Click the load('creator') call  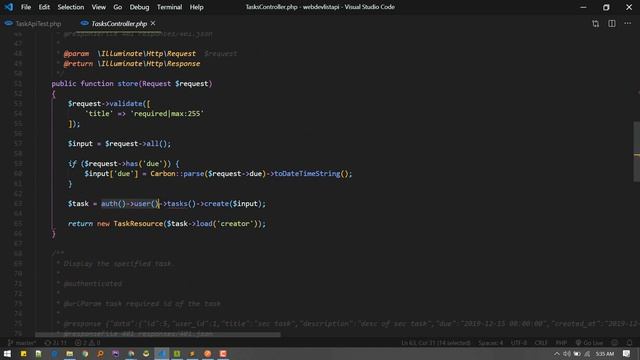point(227,224)
